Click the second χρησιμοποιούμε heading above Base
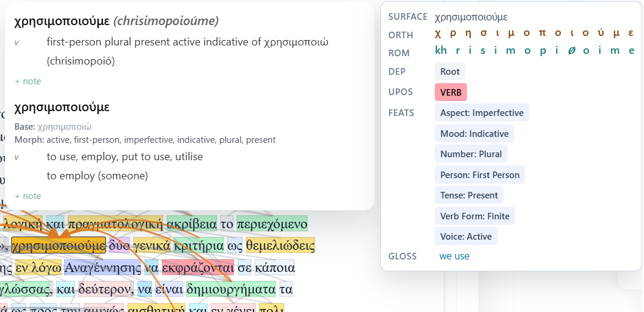The width and height of the screenshot is (644, 312). coord(62,108)
